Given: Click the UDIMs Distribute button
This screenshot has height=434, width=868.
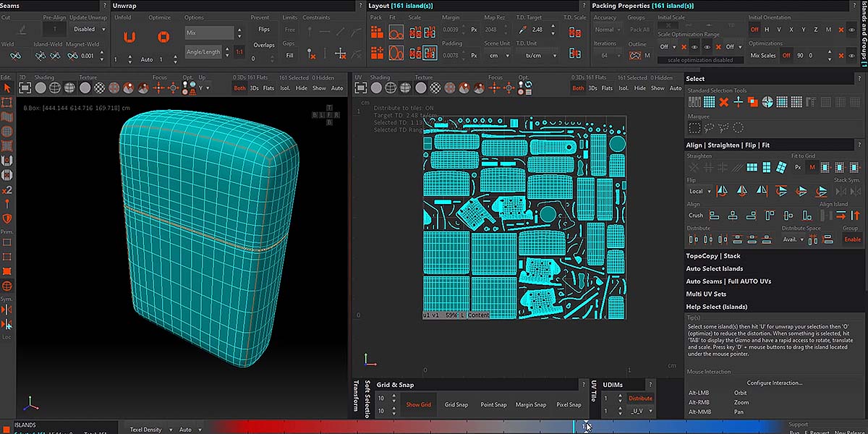Looking at the screenshot, I should pos(640,398).
